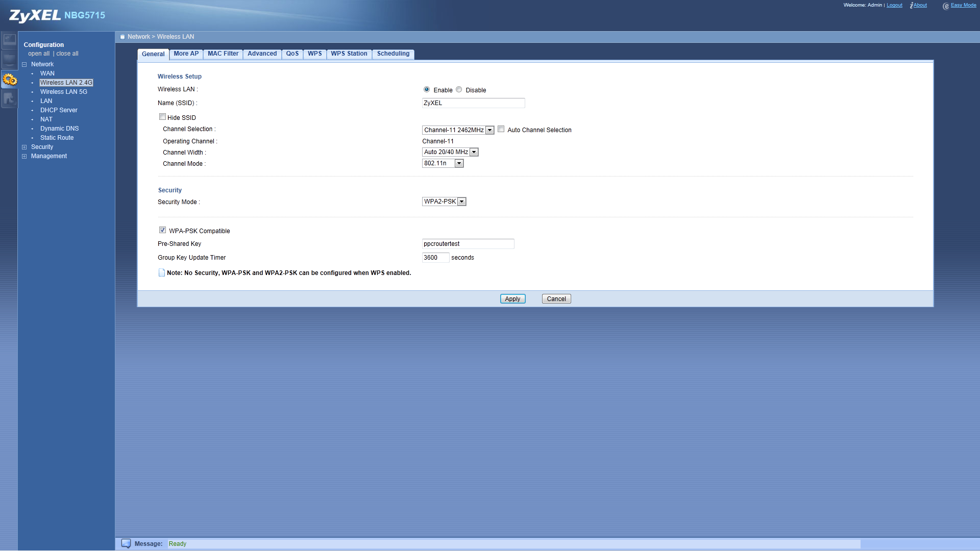Tick the Hide SSID checkbox

[x=162, y=117]
